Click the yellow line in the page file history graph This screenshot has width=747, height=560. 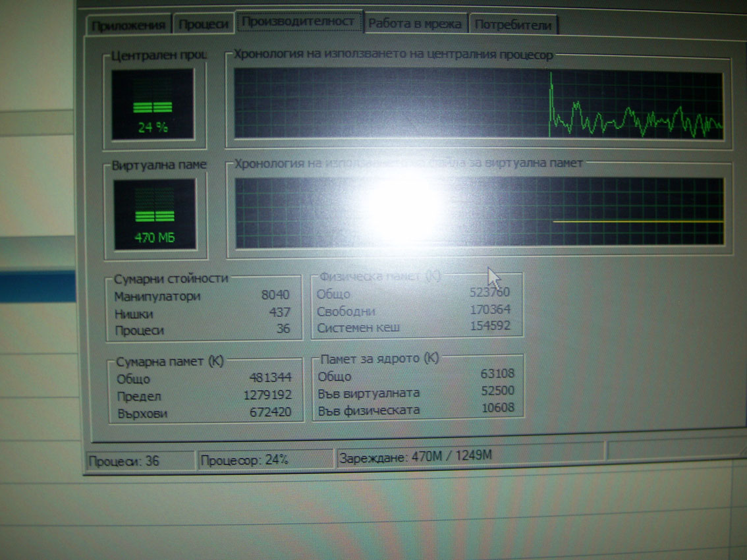(637, 222)
